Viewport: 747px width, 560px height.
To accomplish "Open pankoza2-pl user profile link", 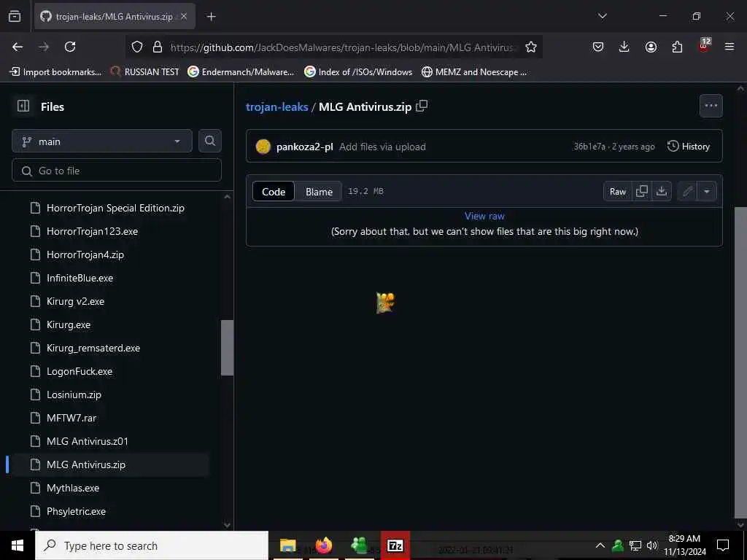I will pos(304,147).
